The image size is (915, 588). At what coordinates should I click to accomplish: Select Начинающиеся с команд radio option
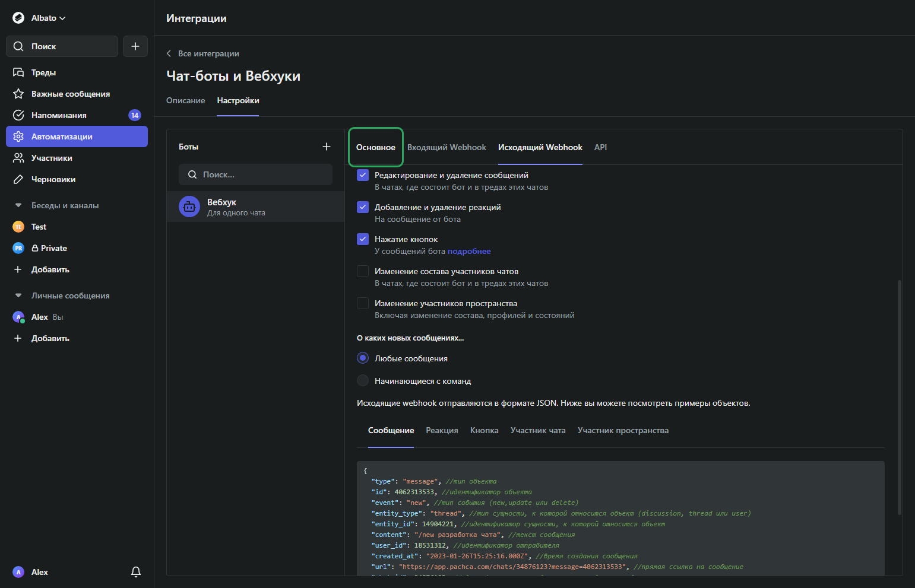tap(363, 381)
